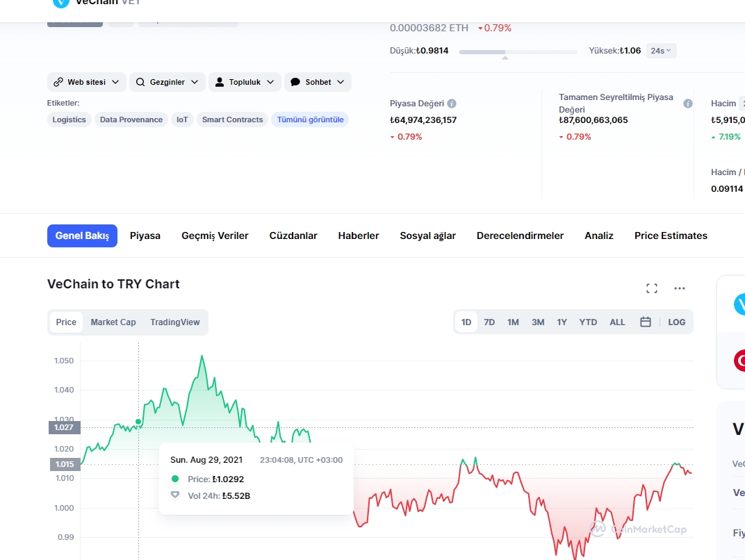745x560 pixels.
Task: Toggle fullscreen chart view icon
Action: [652, 288]
